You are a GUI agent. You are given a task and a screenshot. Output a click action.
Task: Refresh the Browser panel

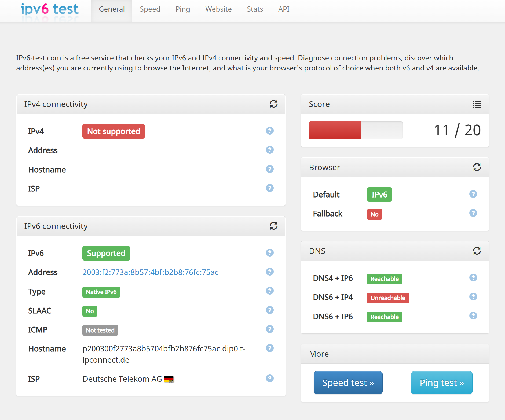pos(477,167)
